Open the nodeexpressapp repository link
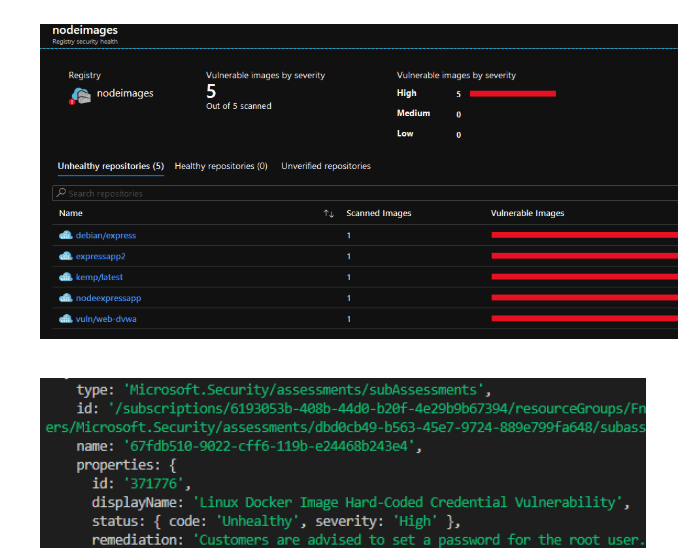The height and width of the screenshot is (554, 695). click(x=108, y=298)
